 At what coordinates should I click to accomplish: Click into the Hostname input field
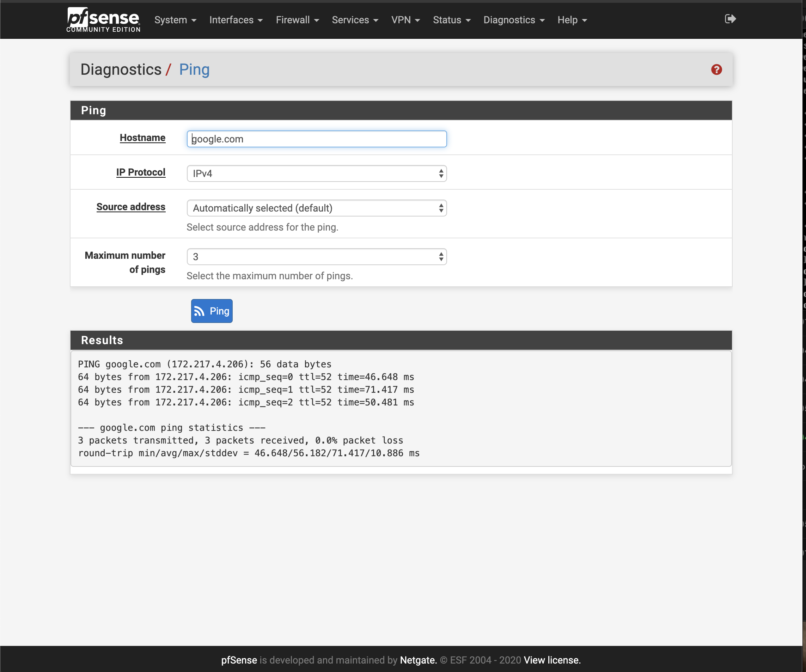click(317, 139)
